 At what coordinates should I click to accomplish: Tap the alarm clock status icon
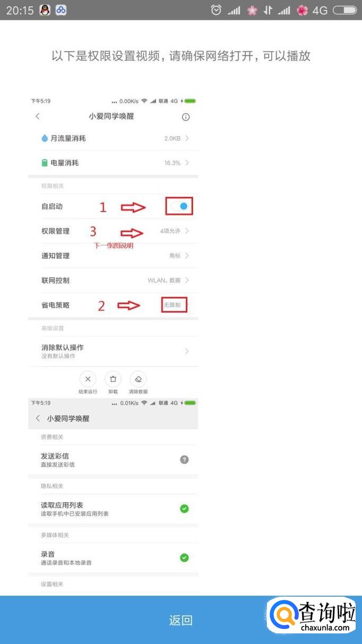(216, 10)
